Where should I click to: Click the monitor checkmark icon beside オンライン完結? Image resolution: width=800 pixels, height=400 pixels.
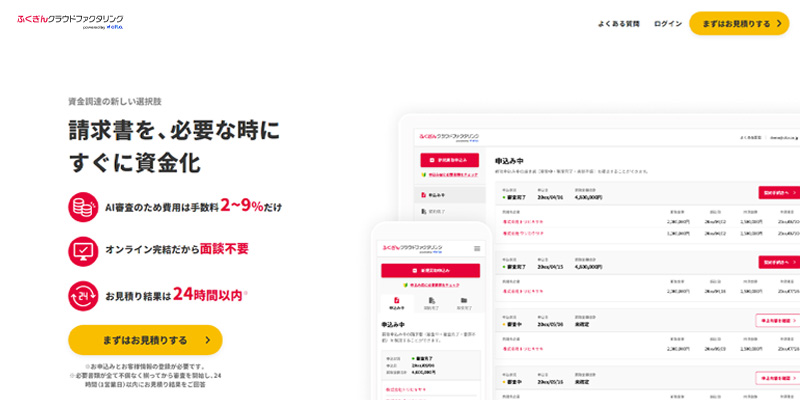pyautogui.click(x=83, y=252)
